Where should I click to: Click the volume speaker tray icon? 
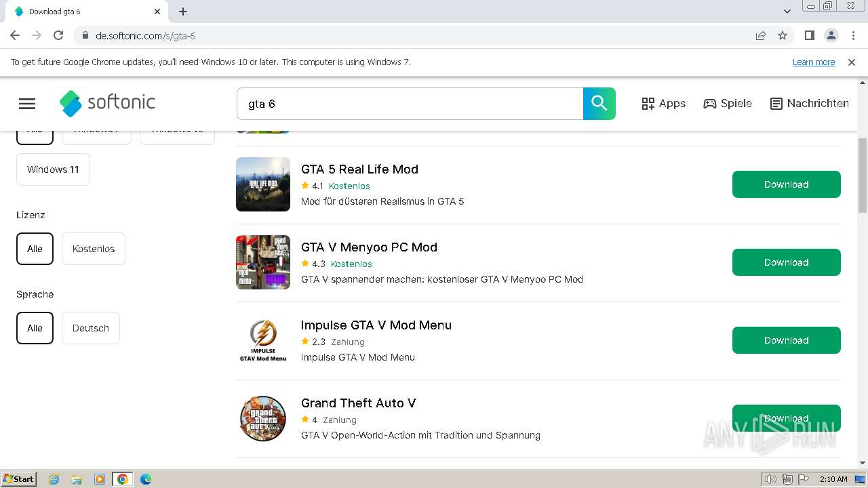pos(770,479)
